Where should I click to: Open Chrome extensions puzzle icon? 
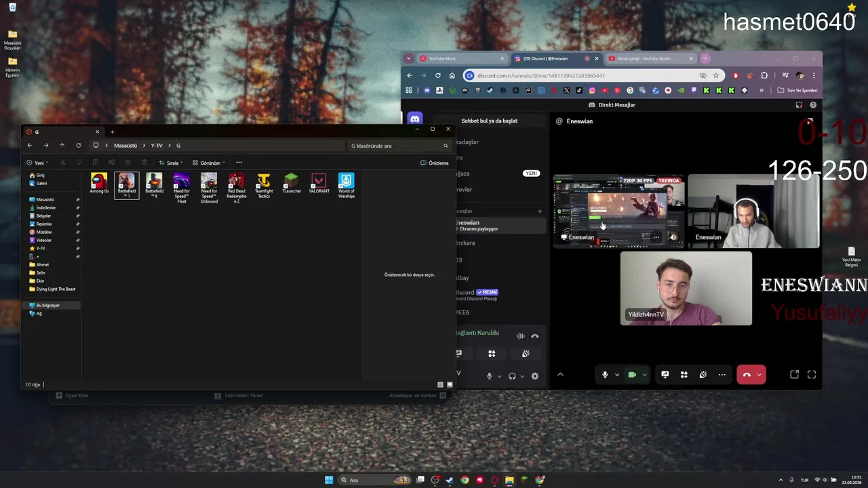click(764, 75)
